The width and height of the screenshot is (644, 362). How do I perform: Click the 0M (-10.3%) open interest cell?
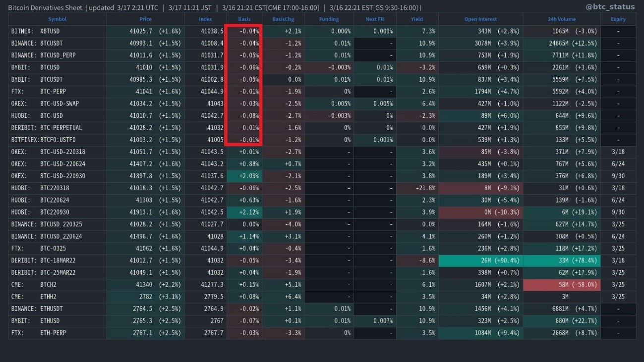pos(480,212)
